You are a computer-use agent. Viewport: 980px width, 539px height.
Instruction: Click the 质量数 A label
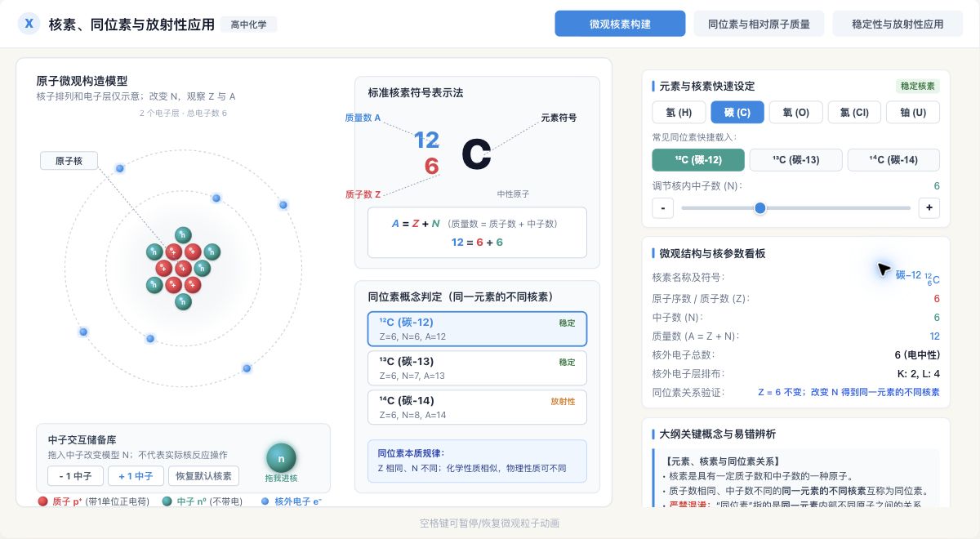[363, 118]
